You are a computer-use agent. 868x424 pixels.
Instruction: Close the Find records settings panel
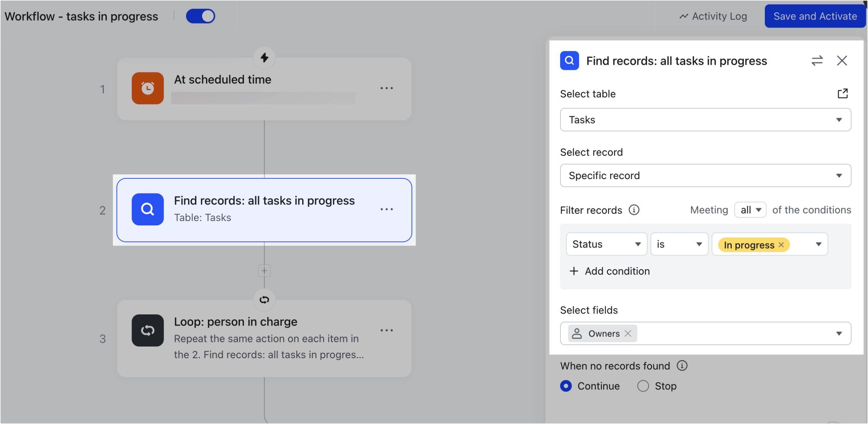pyautogui.click(x=842, y=60)
